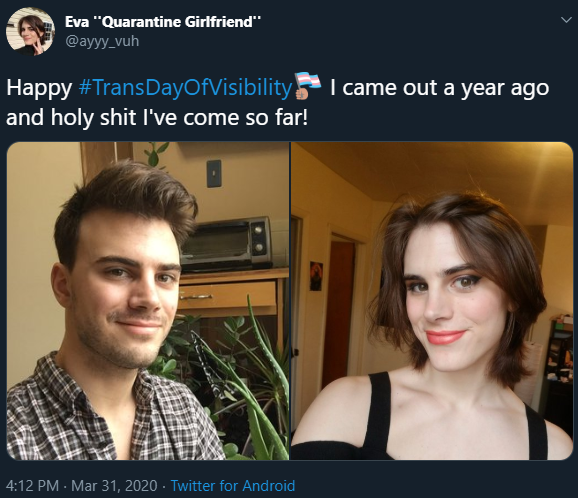Click the @ayyy_vuh handle
The width and height of the screenshot is (578, 498).
tap(102, 41)
